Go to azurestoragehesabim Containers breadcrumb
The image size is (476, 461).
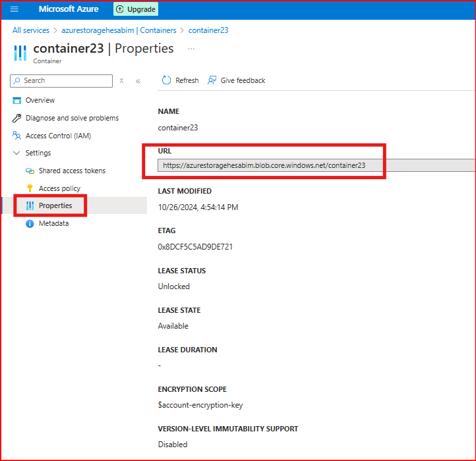(119, 30)
